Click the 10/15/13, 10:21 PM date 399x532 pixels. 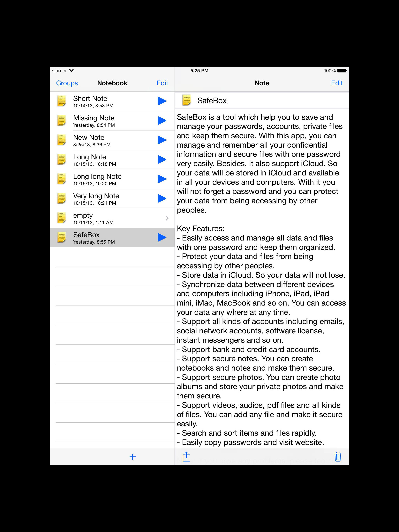coord(94,203)
